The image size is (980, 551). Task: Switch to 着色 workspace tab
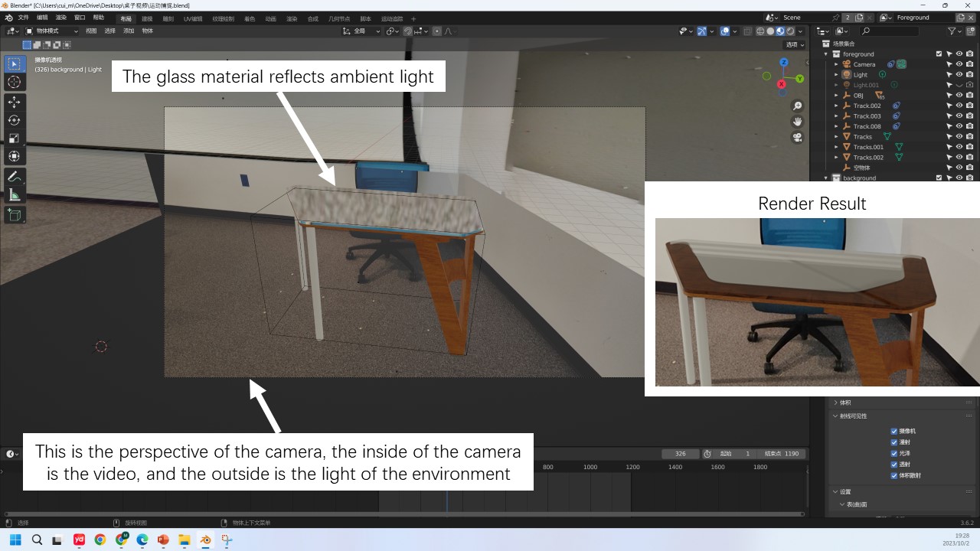tap(250, 18)
